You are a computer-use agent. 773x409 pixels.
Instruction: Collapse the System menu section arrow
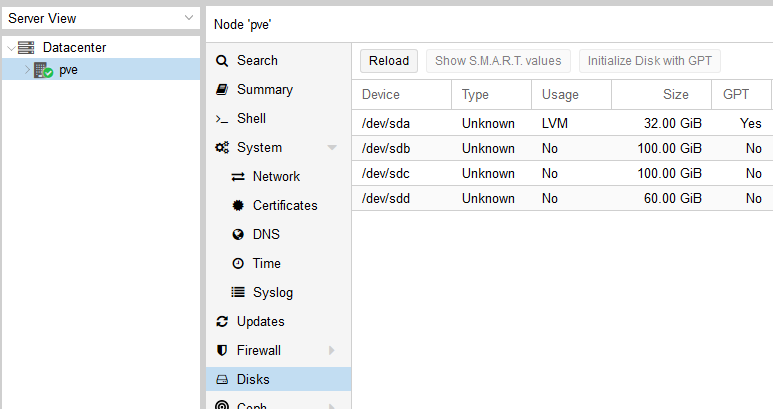(332, 147)
